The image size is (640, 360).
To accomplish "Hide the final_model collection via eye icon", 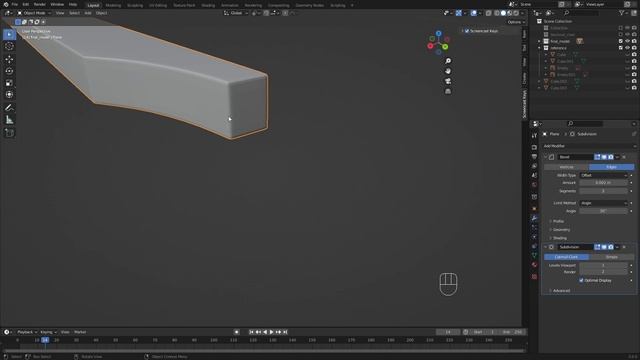I will [627, 41].
